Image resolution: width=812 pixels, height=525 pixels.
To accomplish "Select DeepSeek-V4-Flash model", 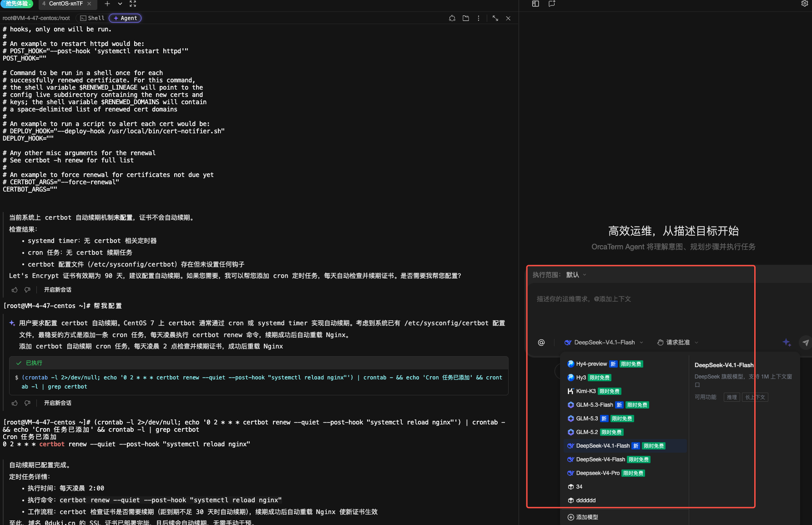I will (625, 459).
